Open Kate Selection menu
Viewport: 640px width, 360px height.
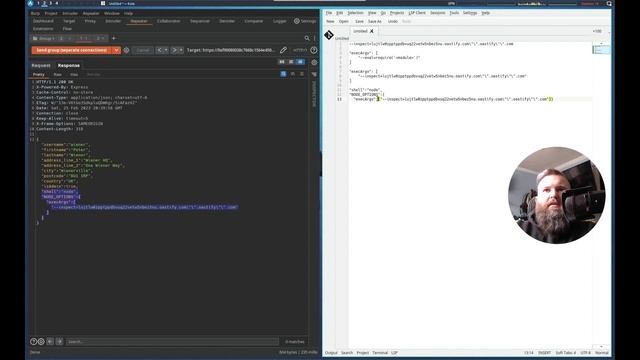(x=355, y=13)
